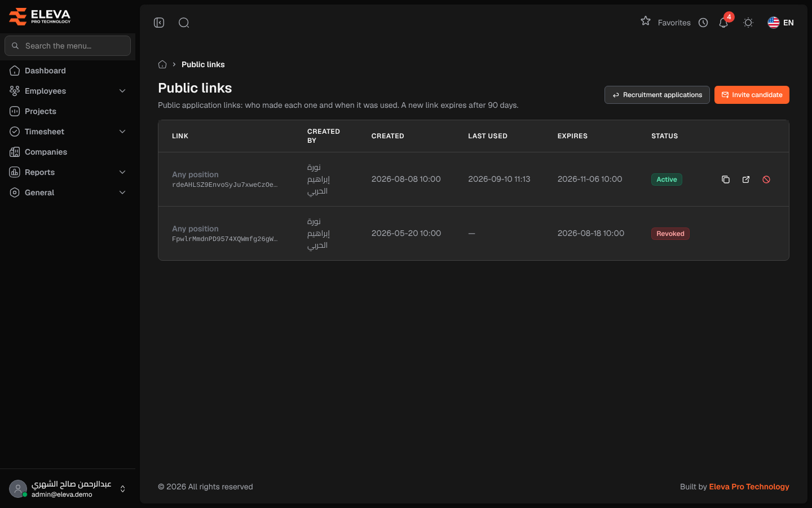Viewport: 812px width, 508px height.
Task: Click the expiry date 2026-11-06 10:00
Action: pos(590,179)
